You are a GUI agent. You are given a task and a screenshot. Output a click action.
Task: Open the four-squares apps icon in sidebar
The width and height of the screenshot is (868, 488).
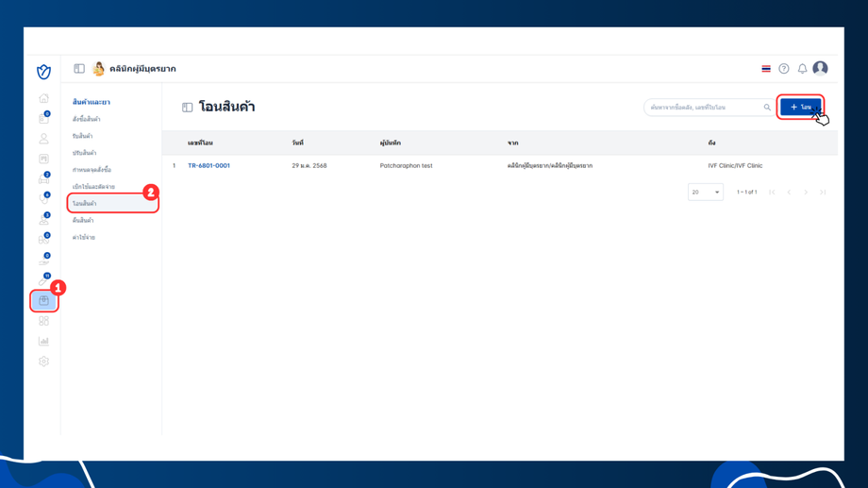pyautogui.click(x=43, y=321)
